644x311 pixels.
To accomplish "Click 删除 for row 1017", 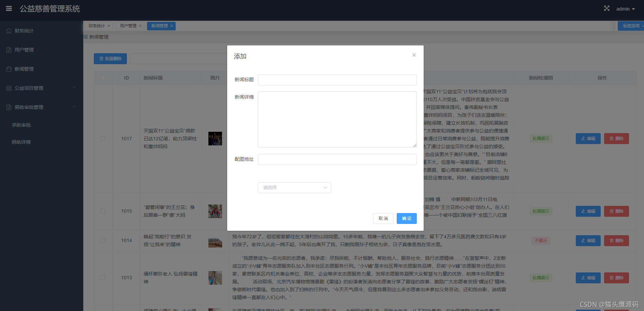I will (616, 139).
